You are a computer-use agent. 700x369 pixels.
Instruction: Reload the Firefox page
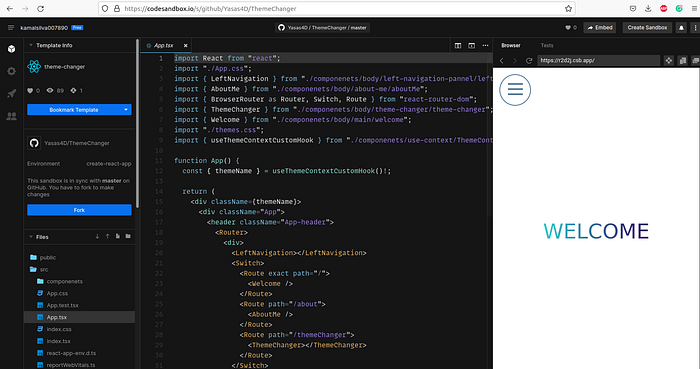(41, 8)
